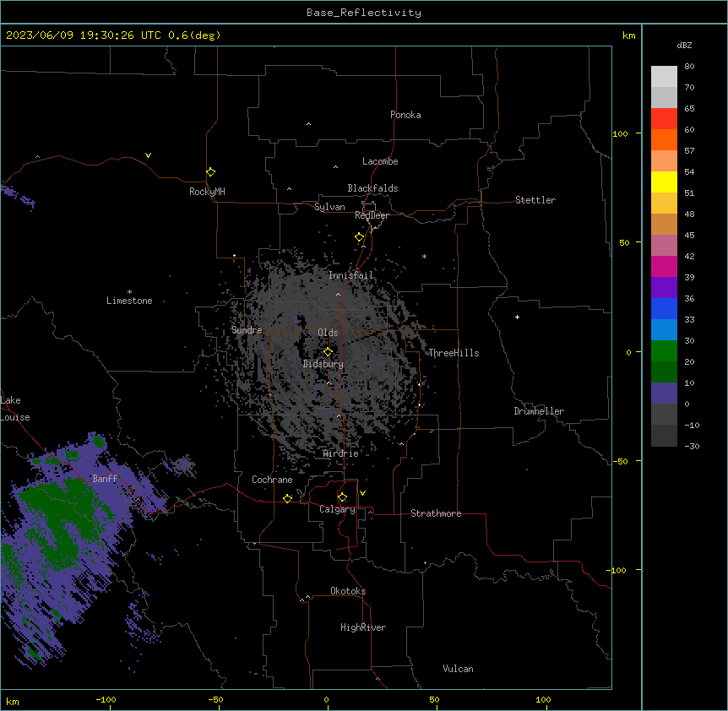Click the RockyMH label

click(207, 192)
